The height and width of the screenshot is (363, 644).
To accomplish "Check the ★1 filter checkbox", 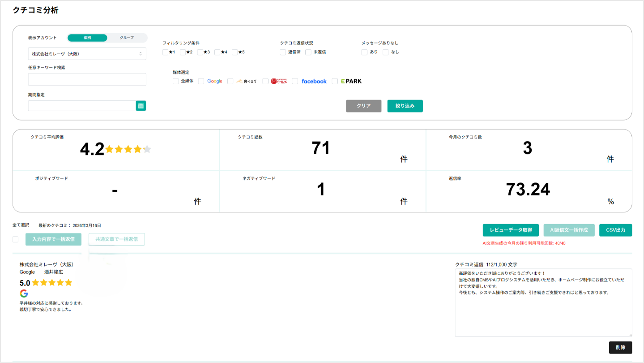I will pyautogui.click(x=166, y=52).
